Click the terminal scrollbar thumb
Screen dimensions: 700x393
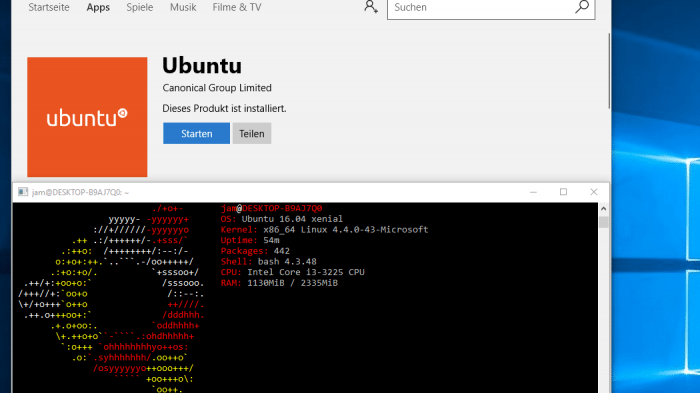pyautogui.click(x=604, y=222)
